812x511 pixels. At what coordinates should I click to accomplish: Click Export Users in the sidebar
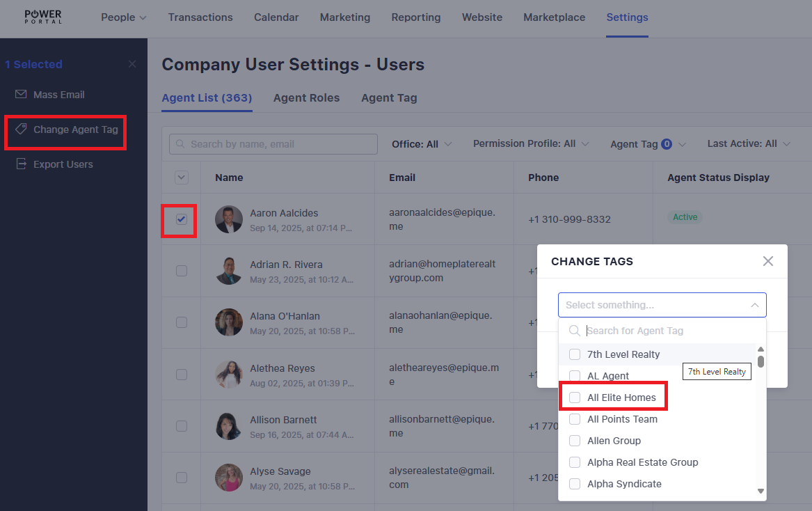click(x=63, y=164)
